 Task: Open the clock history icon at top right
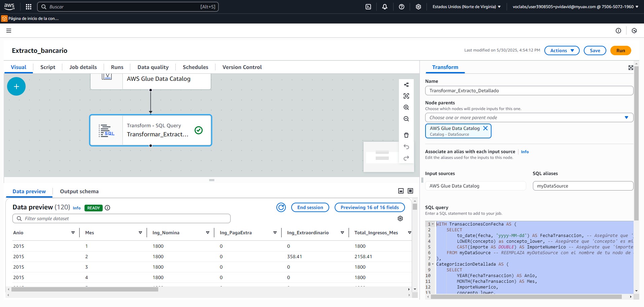634,31
